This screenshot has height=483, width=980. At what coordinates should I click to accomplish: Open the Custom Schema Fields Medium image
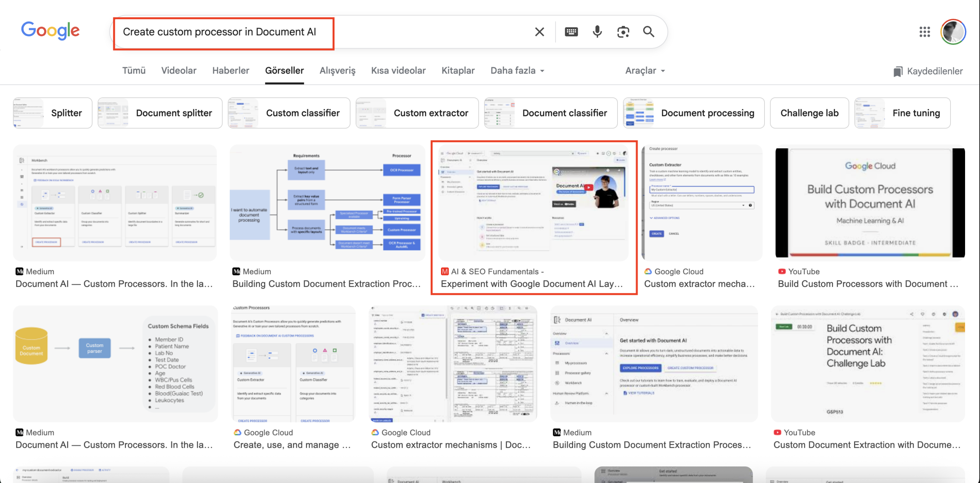tap(115, 363)
